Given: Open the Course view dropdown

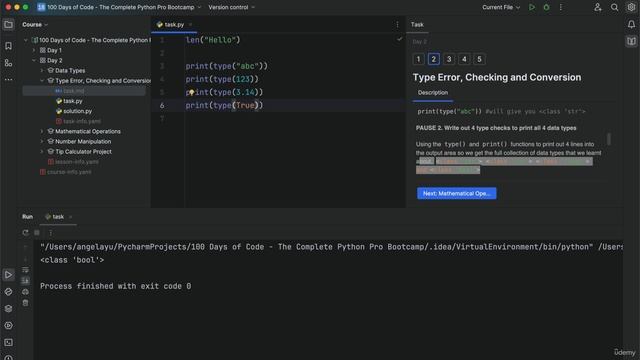Looking at the screenshot, I should tap(35, 24).
